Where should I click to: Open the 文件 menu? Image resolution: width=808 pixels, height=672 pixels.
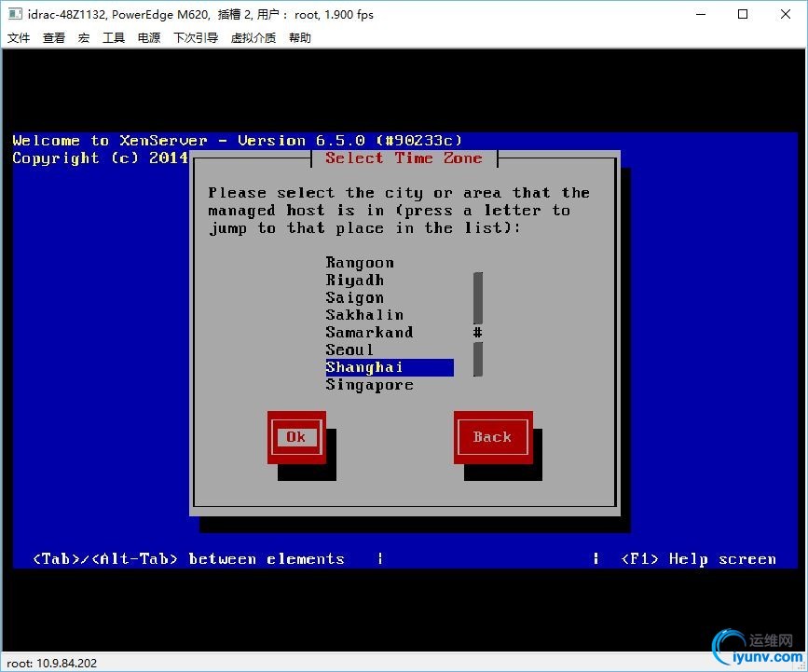point(19,37)
